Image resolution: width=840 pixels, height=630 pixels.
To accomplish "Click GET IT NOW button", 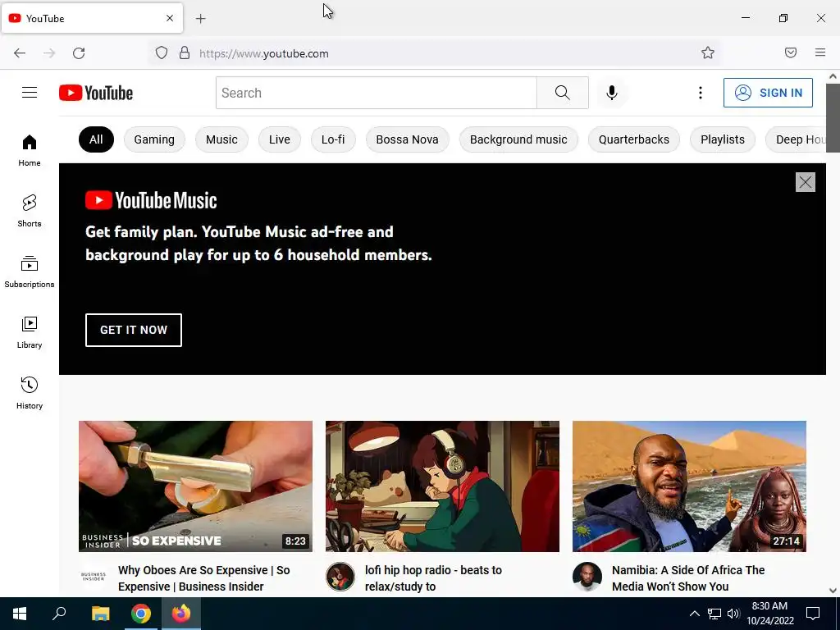I will pyautogui.click(x=134, y=330).
